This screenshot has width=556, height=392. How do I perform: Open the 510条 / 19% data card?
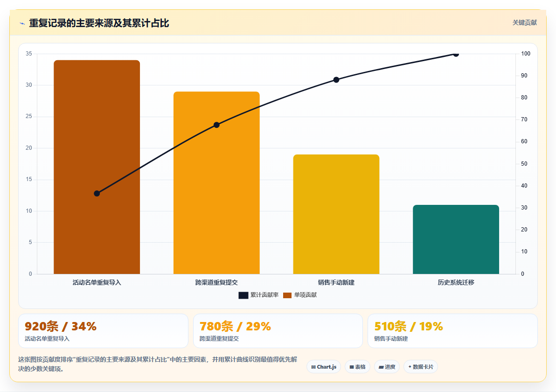click(x=453, y=330)
